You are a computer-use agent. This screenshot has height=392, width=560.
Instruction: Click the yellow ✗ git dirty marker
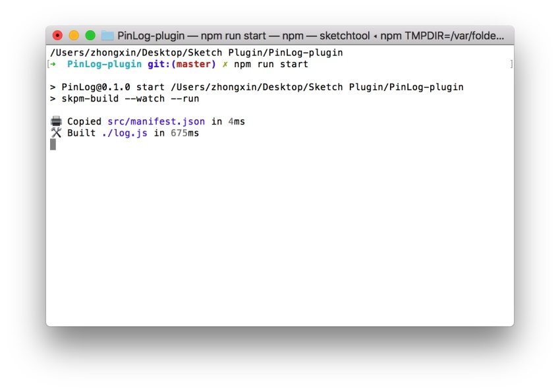225,65
